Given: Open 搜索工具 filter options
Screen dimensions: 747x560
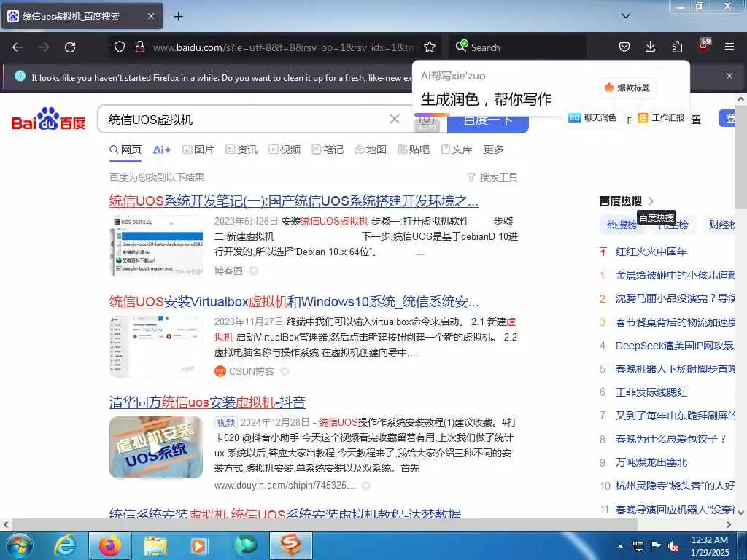Looking at the screenshot, I should (492, 177).
